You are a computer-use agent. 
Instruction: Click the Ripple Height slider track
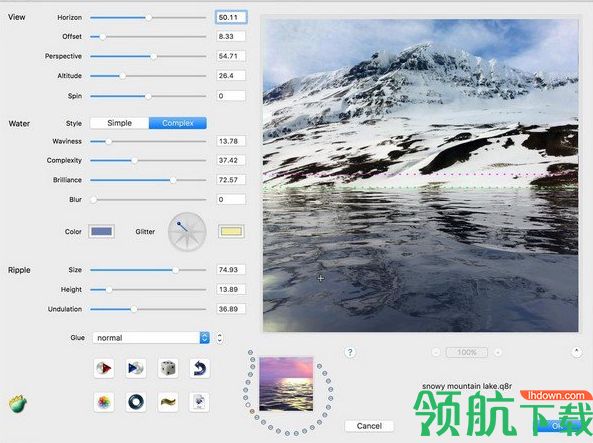click(x=148, y=290)
